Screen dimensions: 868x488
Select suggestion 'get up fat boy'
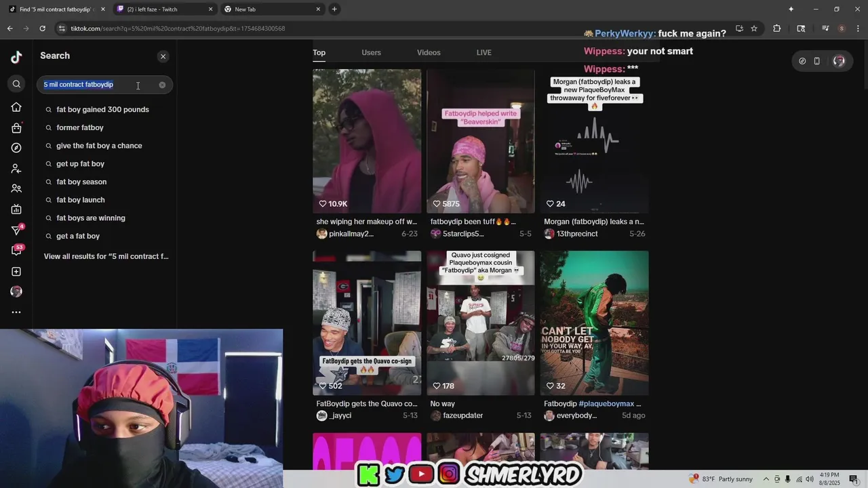click(x=80, y=163)
